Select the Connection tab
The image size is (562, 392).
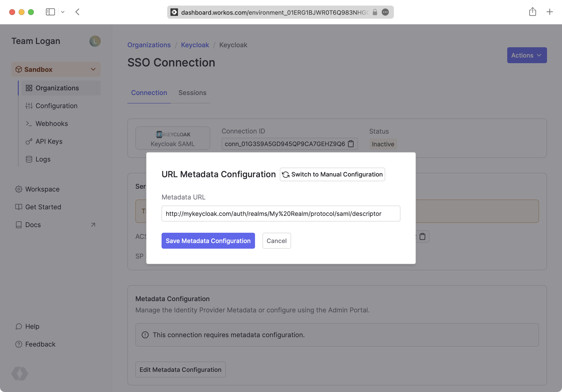(x=149, y=93)
